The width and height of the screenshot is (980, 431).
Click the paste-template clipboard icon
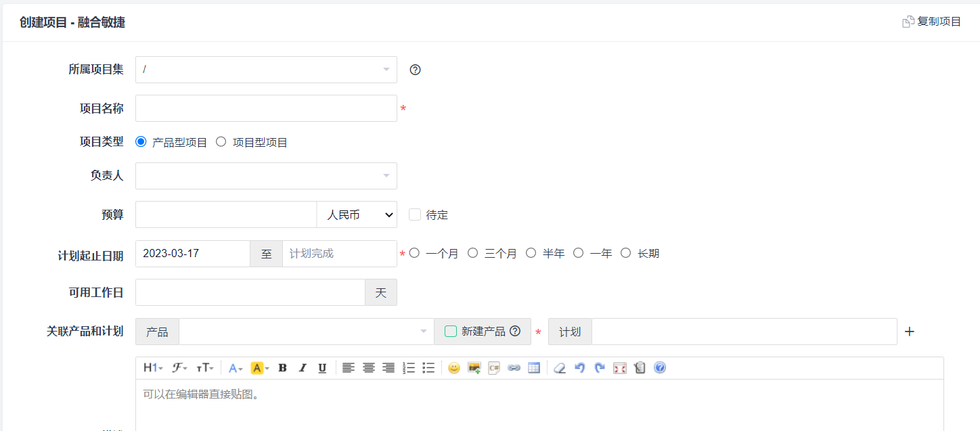(640, 368)
